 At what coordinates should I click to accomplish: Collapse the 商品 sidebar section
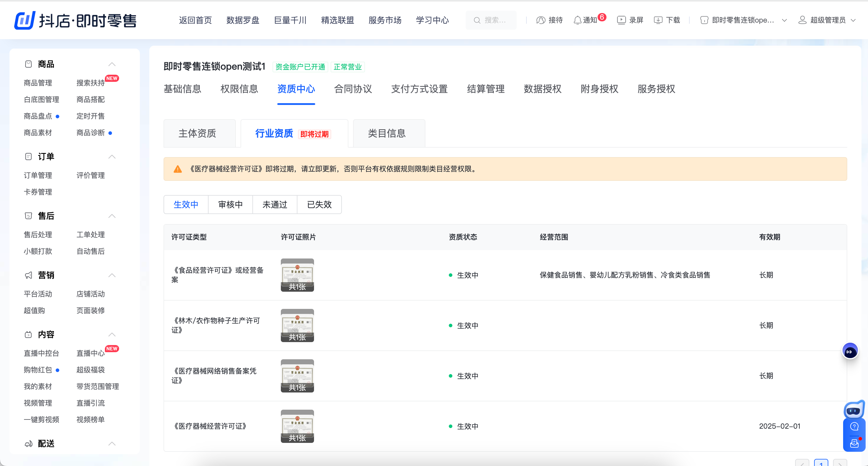pos(112,64)
